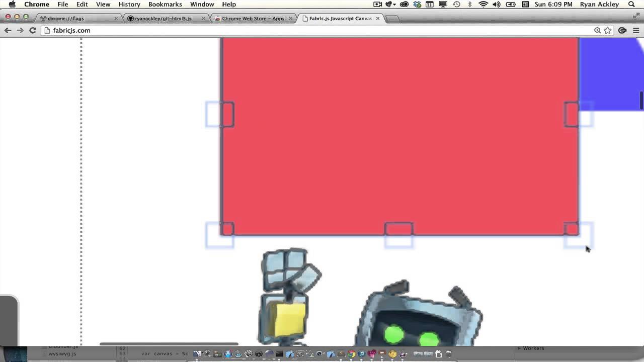This screenshot has width=644, height=362.
Task: Click the date and time Sun 6:09 PM
Action: click(x=553, y=4)
